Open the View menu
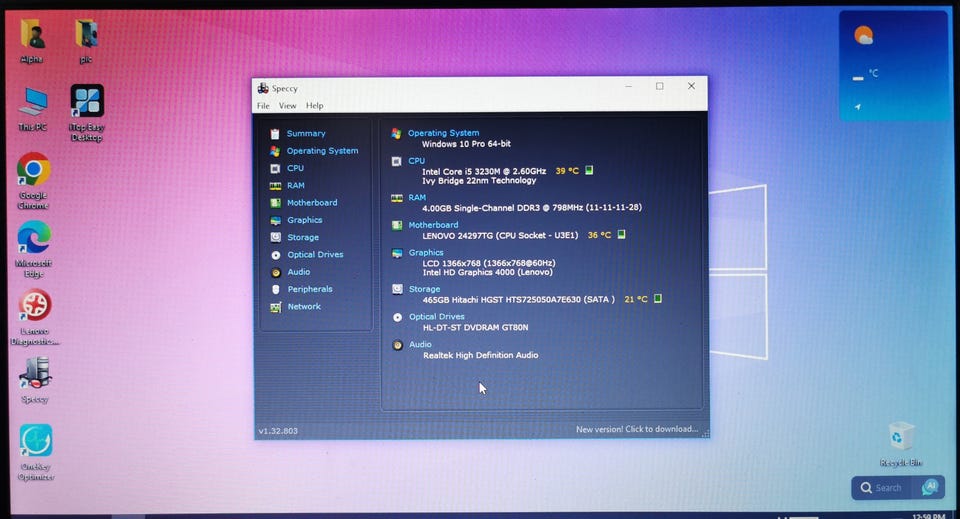Image resolution: width=960 pixels, height=519 pixels. point(287,106)
